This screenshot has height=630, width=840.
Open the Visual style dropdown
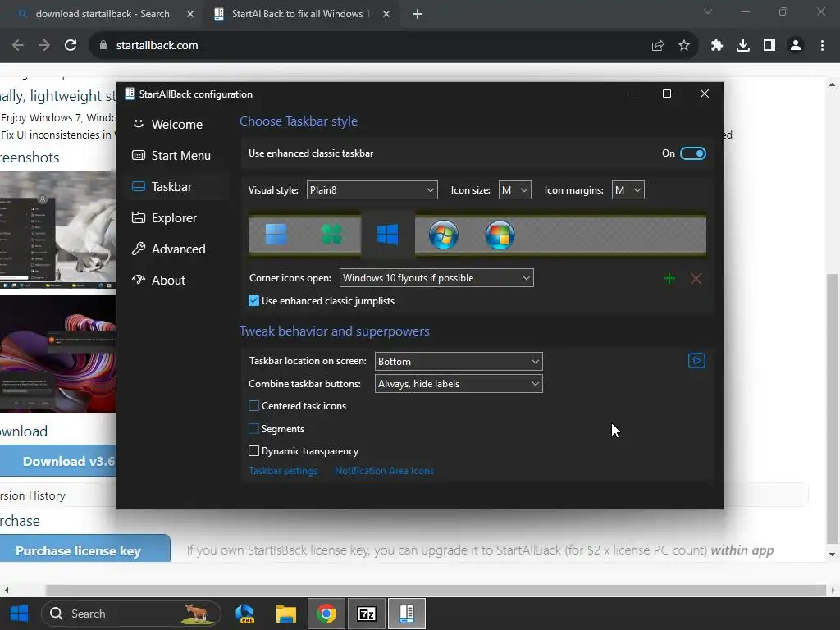pyautogui.click(x=372, y=190)
